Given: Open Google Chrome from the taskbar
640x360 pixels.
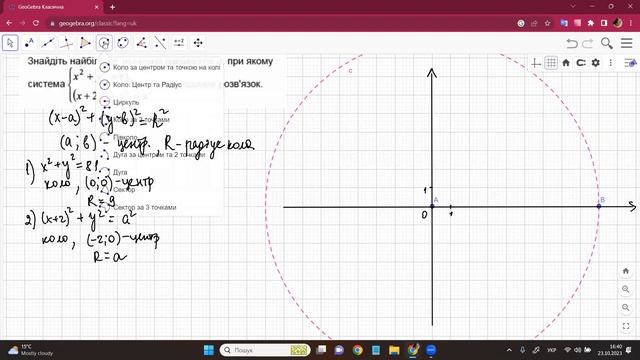Looking at the screenshot, I should pos(358,350).
